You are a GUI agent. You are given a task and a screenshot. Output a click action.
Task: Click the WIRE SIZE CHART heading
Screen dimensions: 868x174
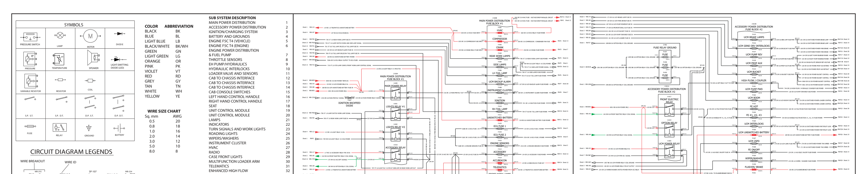point(164,111)
